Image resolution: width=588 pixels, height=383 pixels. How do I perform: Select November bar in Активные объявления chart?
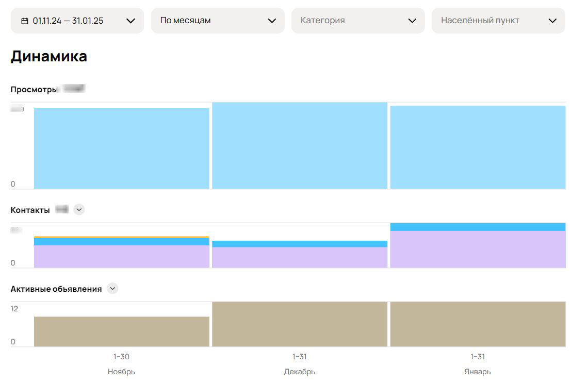122,331
